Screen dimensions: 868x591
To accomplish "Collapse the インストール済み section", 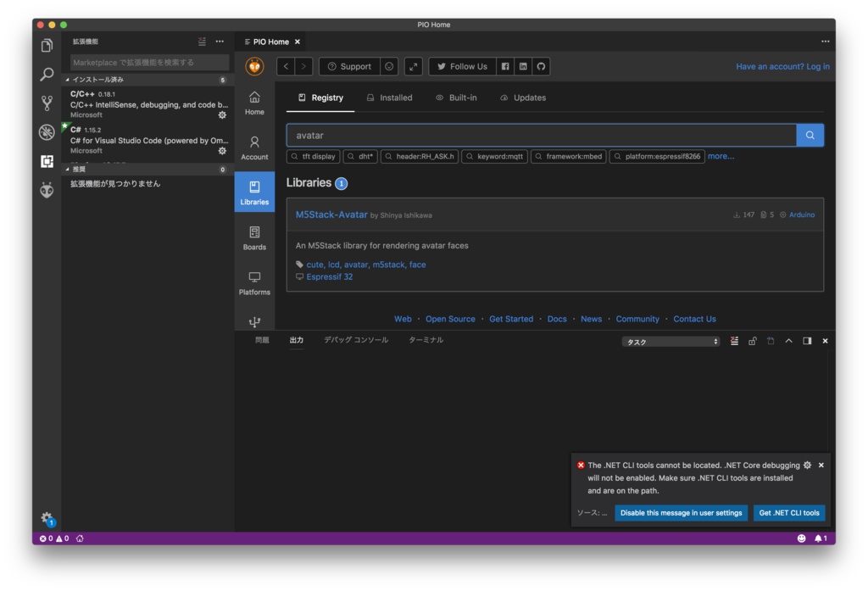I will (147, 80).
